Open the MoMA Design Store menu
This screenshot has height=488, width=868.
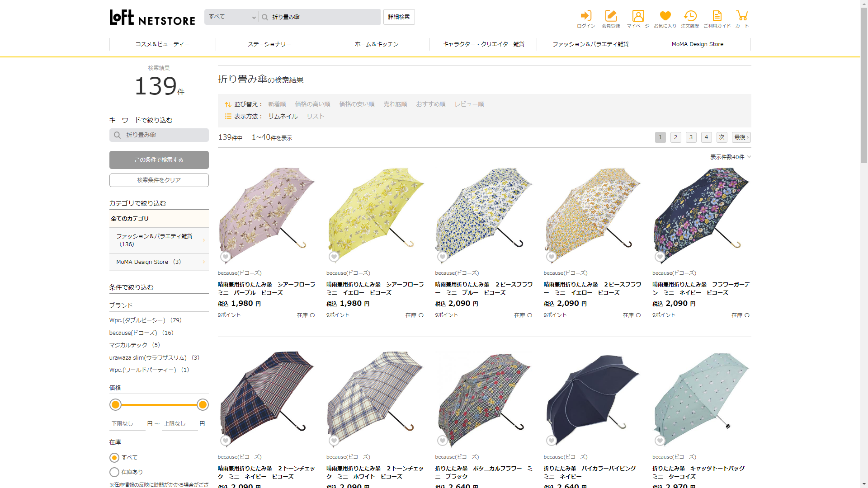[x=697, y=44]
